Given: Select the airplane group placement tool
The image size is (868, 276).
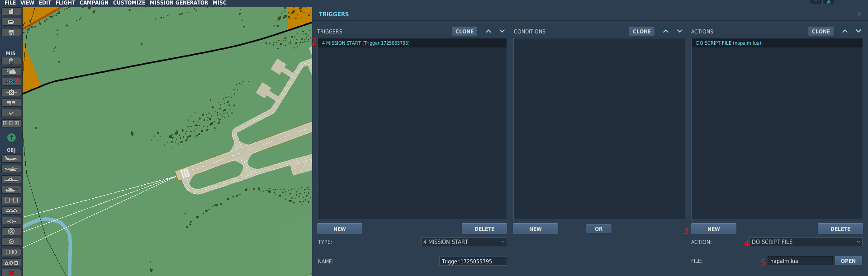Looking at the screenshot, I should [11, 159].
